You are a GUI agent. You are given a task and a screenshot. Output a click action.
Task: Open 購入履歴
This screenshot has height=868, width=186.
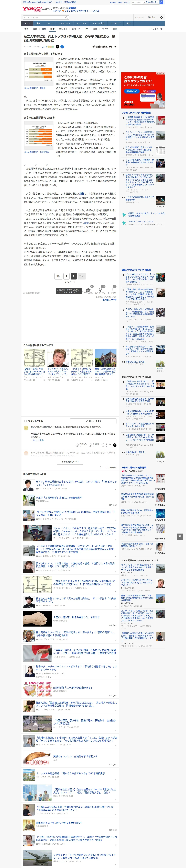coord(152,18)
